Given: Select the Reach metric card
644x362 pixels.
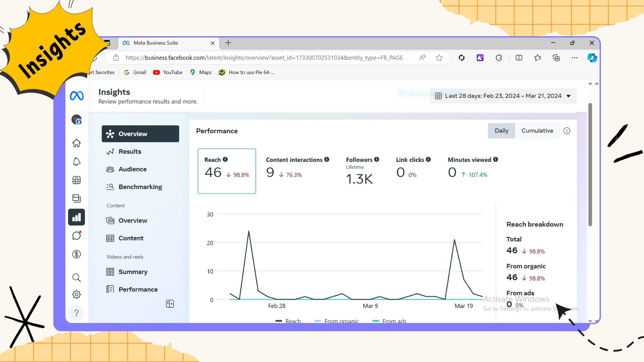Looking at the screenshot, I should [227, 171].
